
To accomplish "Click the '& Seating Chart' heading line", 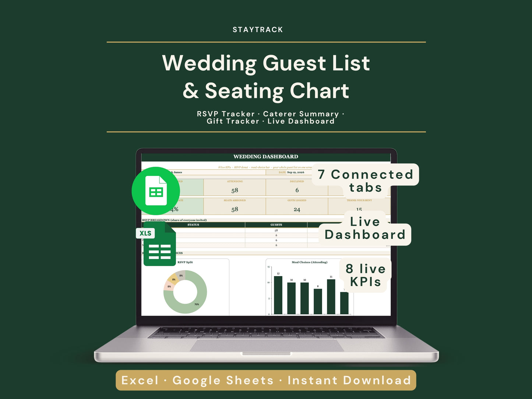I will pos(266,91).
